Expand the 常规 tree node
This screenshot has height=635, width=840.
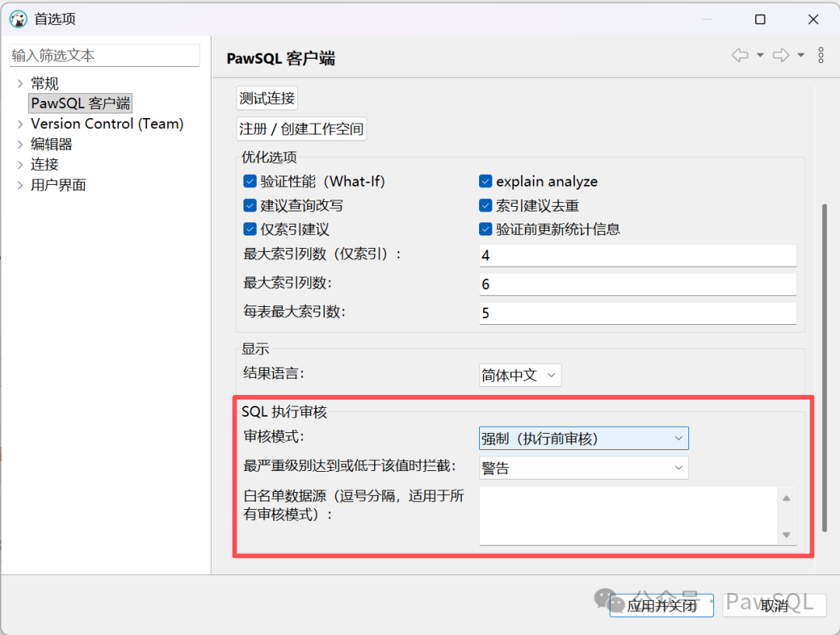click(x=19, y=83)
